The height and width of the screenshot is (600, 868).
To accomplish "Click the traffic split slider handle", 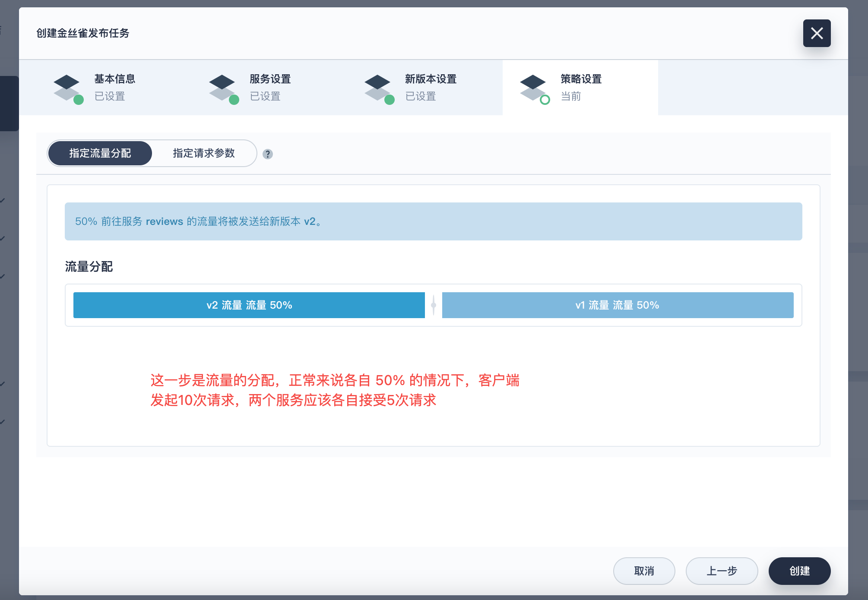I will [x=434, y=305].
